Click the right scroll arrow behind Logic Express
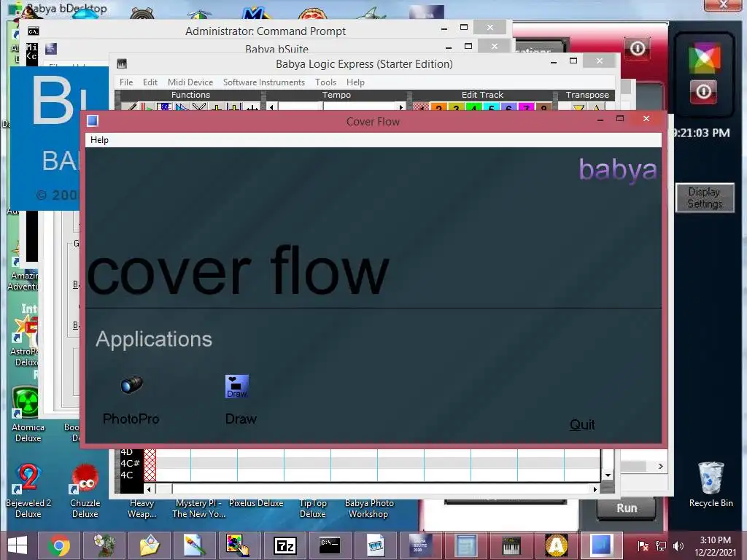Viewport: 747px width, 560px height. coord(660,466)
